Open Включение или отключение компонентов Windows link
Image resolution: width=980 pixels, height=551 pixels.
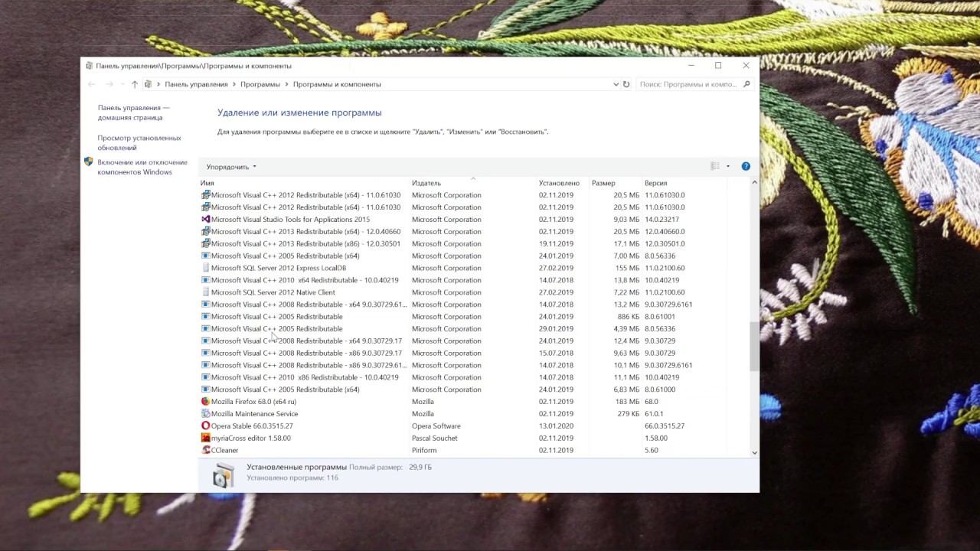142,167
